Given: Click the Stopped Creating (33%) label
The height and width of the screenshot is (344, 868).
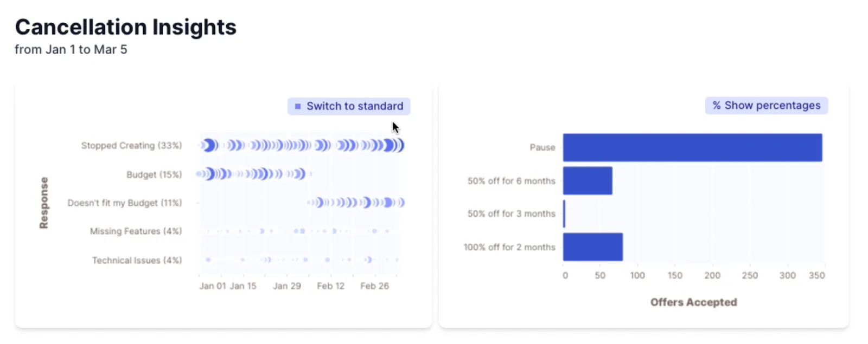Looking at the screenshot, I should point(131,146).
